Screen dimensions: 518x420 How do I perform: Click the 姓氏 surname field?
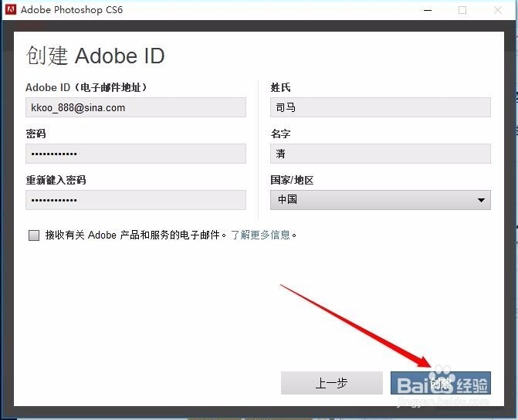click(x=381, y=107)
